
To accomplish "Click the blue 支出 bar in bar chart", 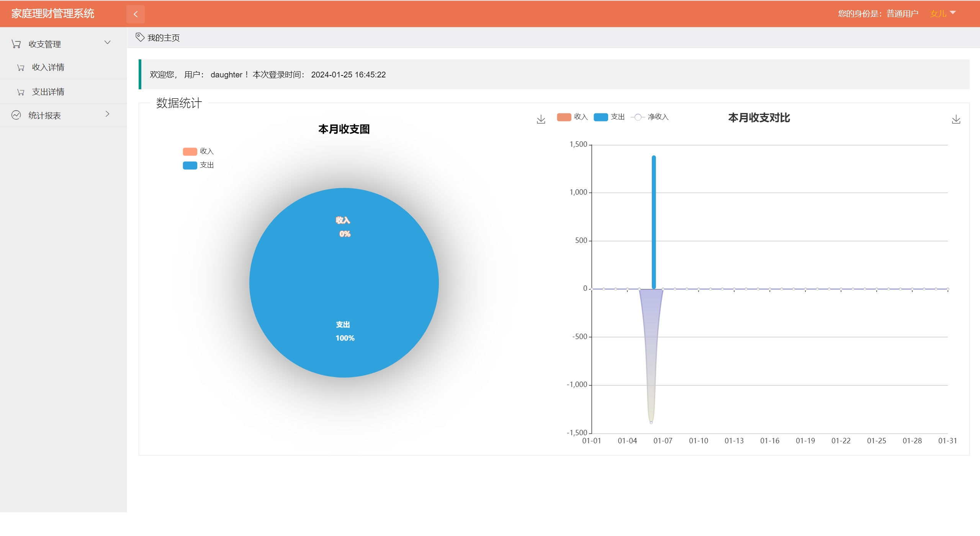I will (654, 222).
